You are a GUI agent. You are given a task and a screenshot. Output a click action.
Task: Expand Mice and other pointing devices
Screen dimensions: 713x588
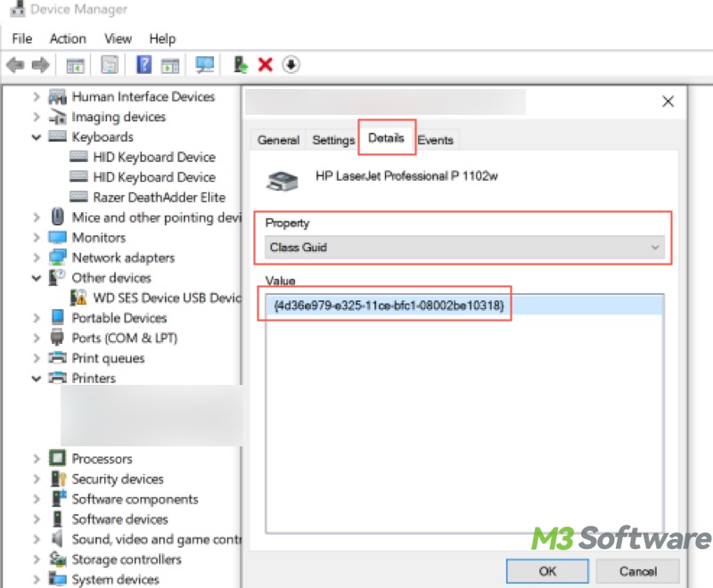pos(37,217)
